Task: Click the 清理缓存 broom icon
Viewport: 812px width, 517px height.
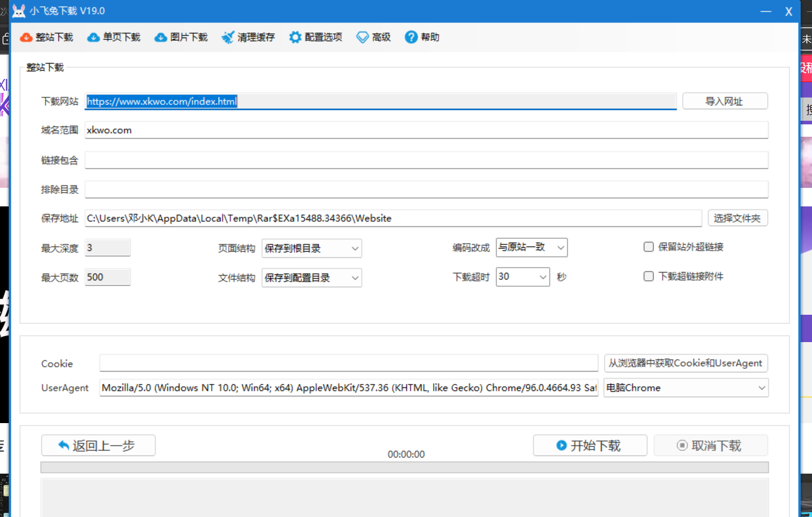Action: [227, 38]
